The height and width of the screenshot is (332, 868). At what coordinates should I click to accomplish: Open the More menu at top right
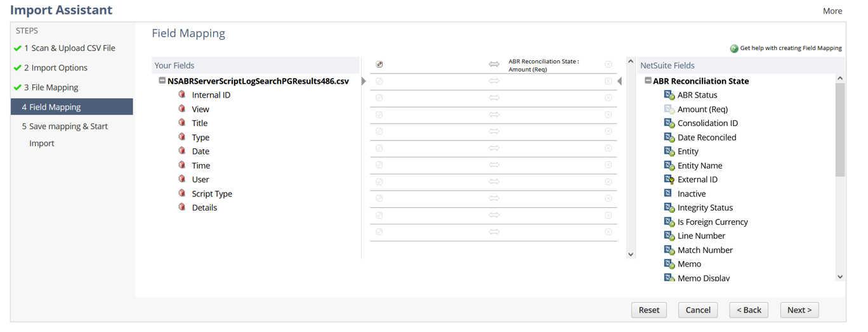[x=832, y=11]
